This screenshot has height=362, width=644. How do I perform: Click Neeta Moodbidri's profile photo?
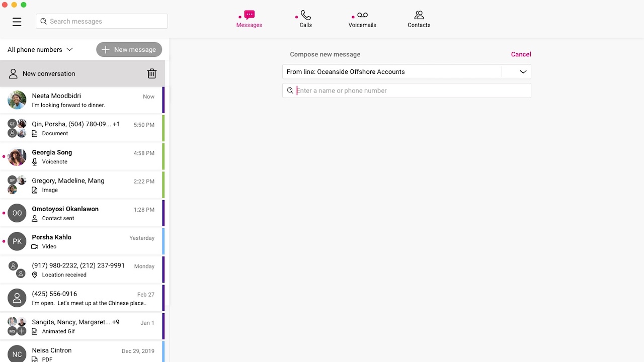pos(17,100)
